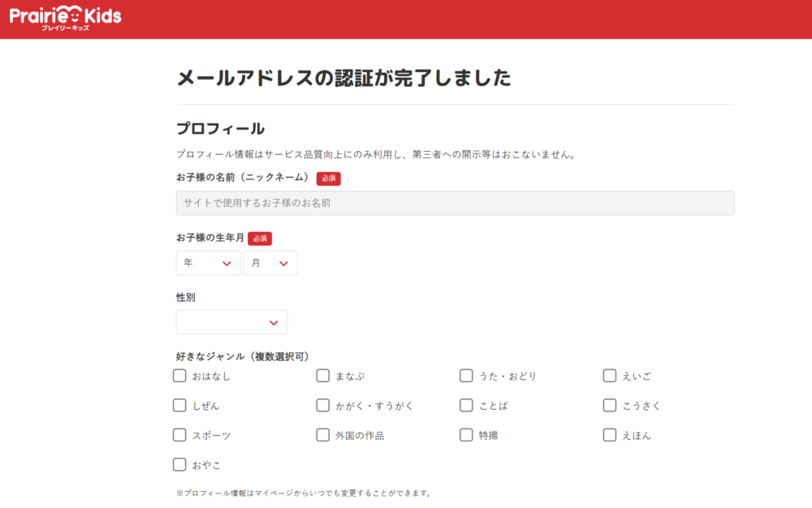Check the おはなし genre checkbox
The image size is (812, 508).
(x=179, y=376)
